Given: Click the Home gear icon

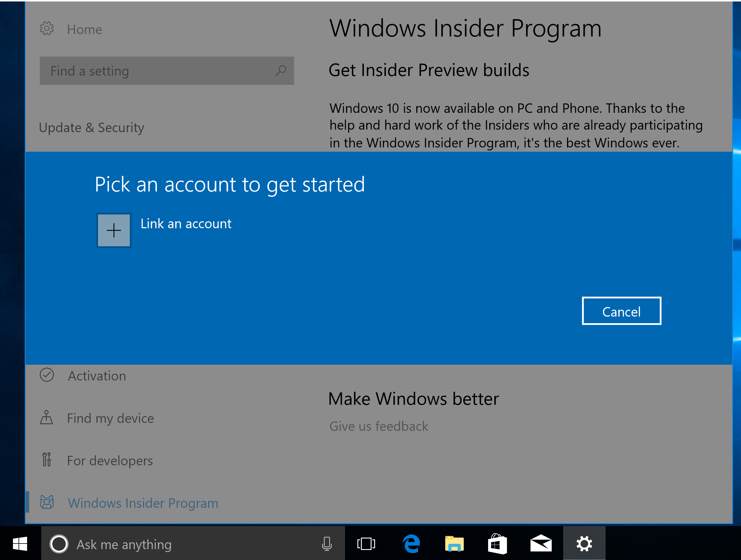Looking at the screenshot, I should tap(47, 29).
